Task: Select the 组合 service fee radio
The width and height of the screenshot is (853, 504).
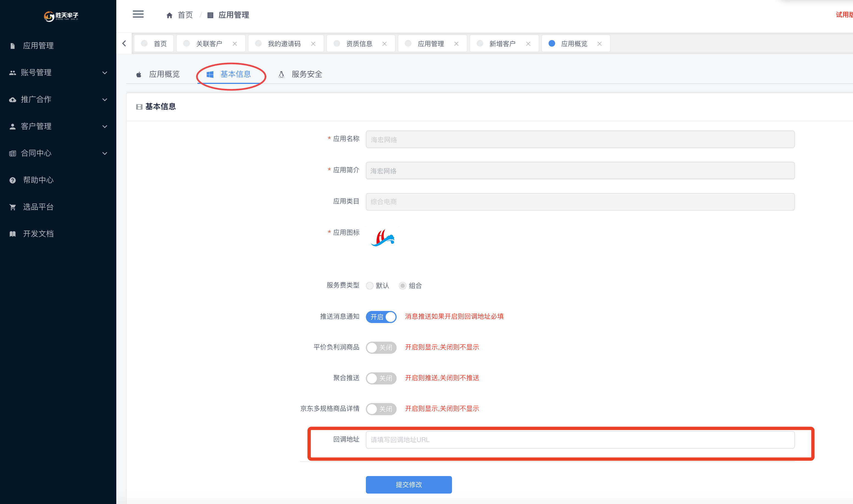Action: pyautogui.click(x=403, y=286)
